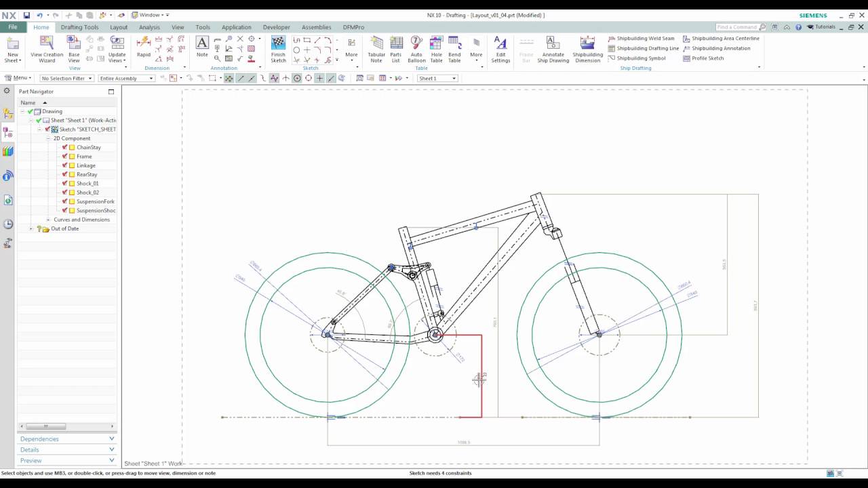This screenshot has height=488, width=868.
Task: Toggle the Frame component checkbox
Action: [x=65, y=157]
